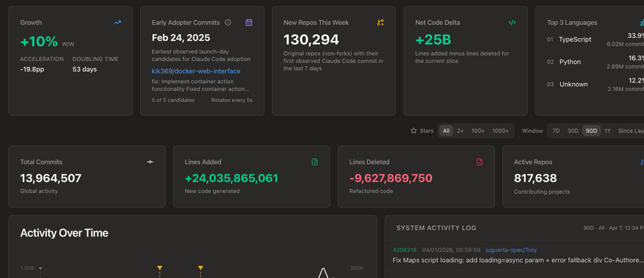The width and height of the screenshot is (644, 278).
Task: Click the calendar icon in Early Adopter Commits
Action: [x=249, y=23]
